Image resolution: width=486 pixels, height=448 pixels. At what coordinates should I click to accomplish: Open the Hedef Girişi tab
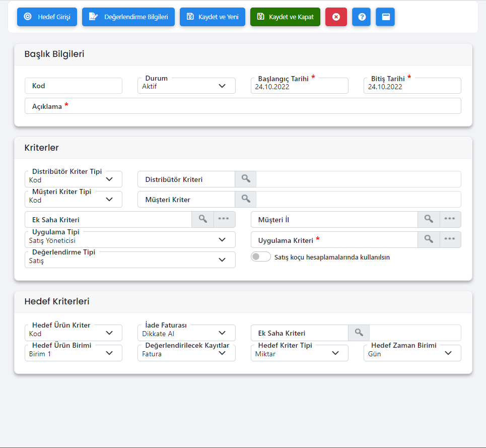click(x=47, y=17)
